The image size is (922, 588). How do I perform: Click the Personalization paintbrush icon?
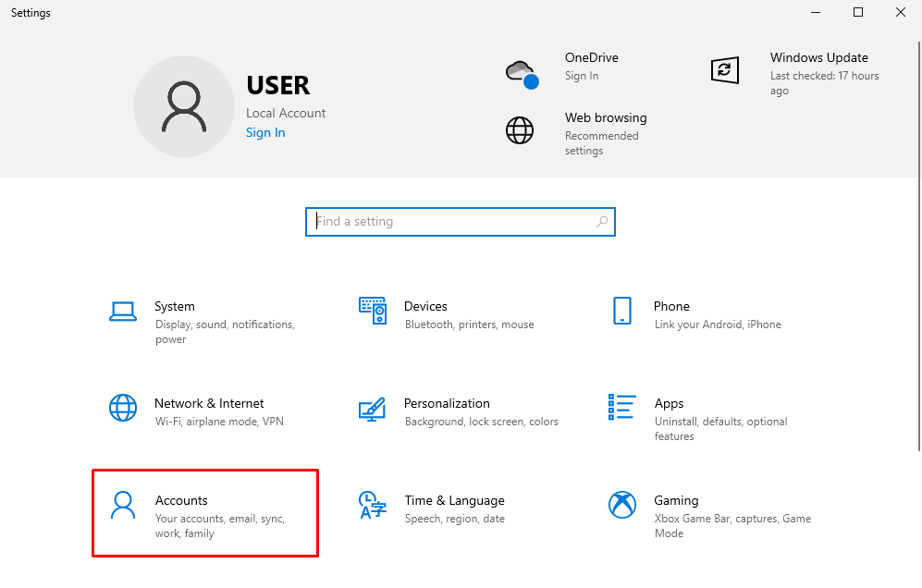pos(372,410)
